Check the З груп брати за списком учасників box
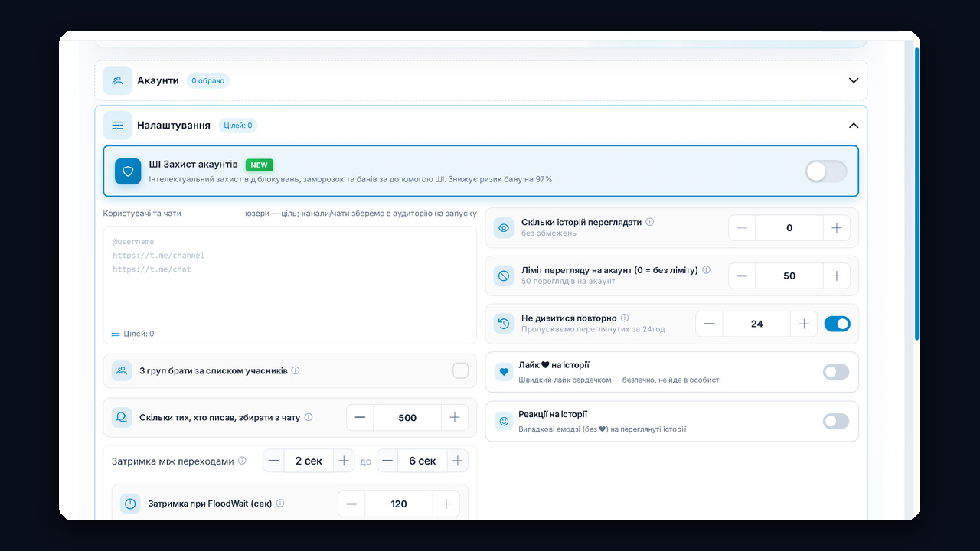This screenshot has height=551, width=980. click(x=460, y=370)
